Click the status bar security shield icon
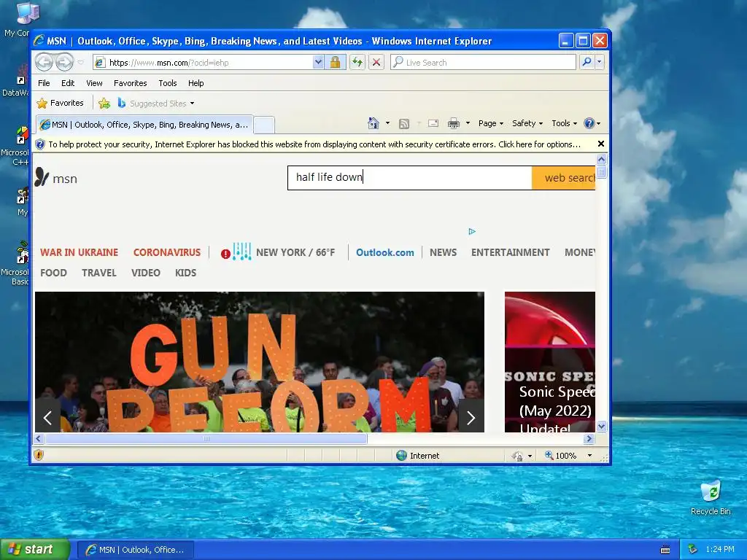Image resolution: width=747 pixels, height=560 pixels. point(39,455)
